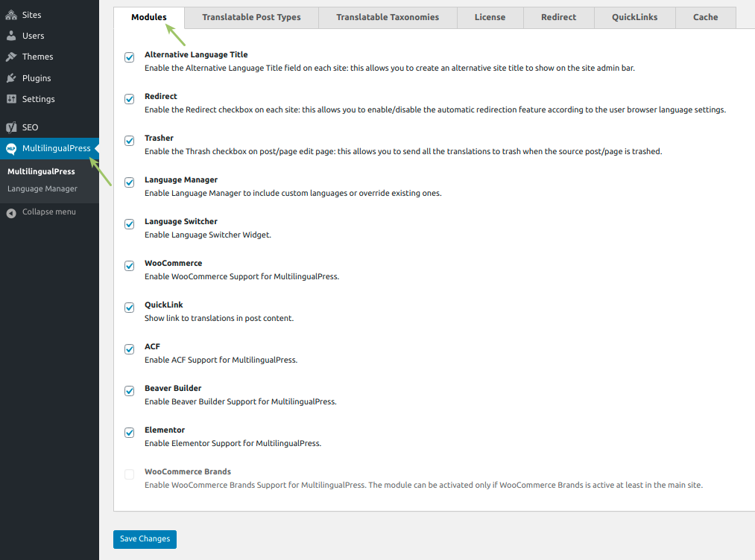Open Plugins in the admin sidebar
Viewport: 755px width, 560px height.
pos(50,78)
